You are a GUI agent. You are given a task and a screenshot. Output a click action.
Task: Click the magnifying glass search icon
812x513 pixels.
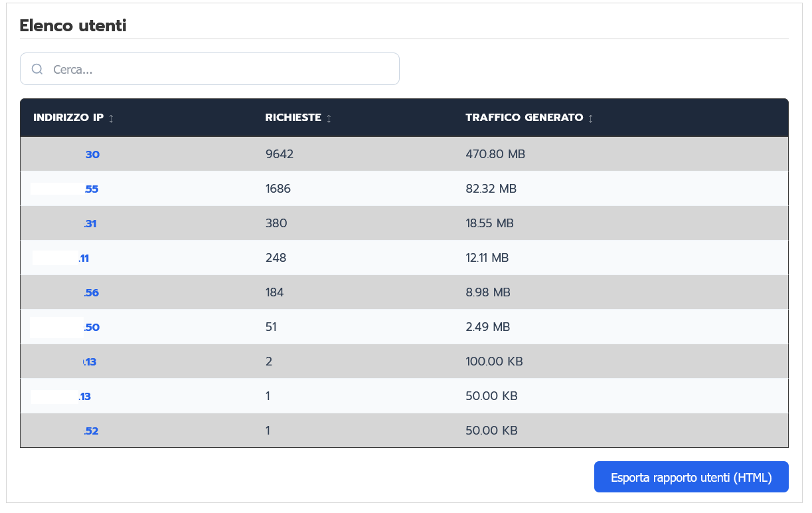37,69
